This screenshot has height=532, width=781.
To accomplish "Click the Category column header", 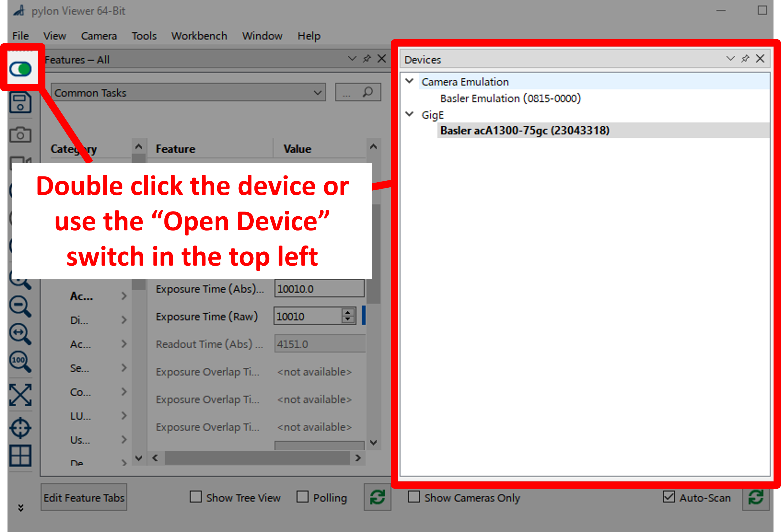I will pos(74,149).
